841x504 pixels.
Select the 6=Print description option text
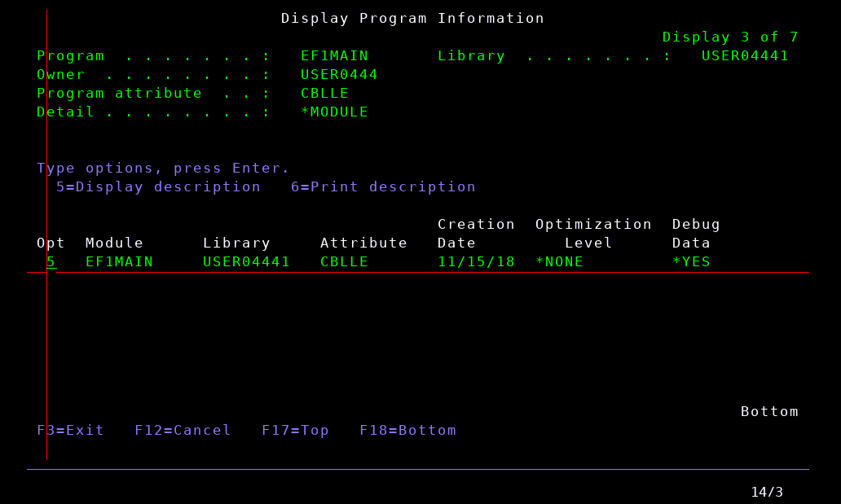coord(384,187)
